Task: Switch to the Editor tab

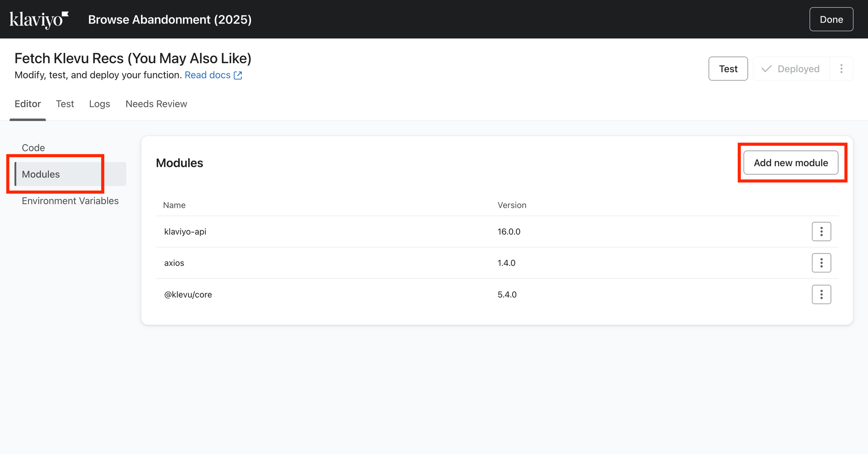Action: [x=28, y=104]
